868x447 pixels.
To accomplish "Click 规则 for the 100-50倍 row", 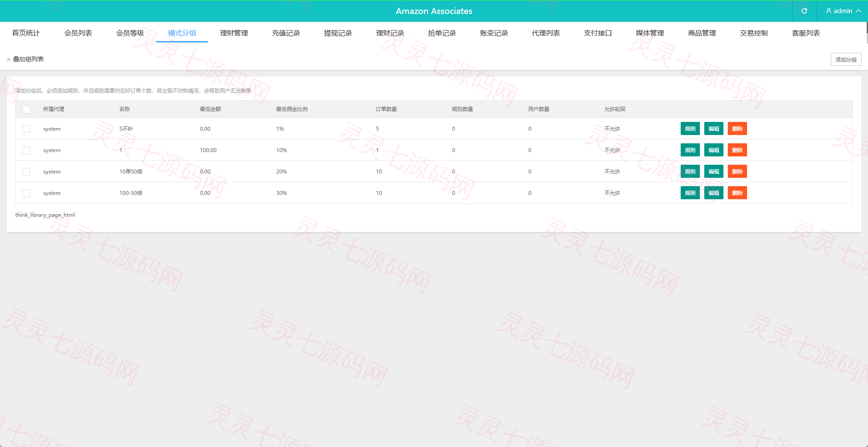I will pyautogui.click(x=690, y=193).
